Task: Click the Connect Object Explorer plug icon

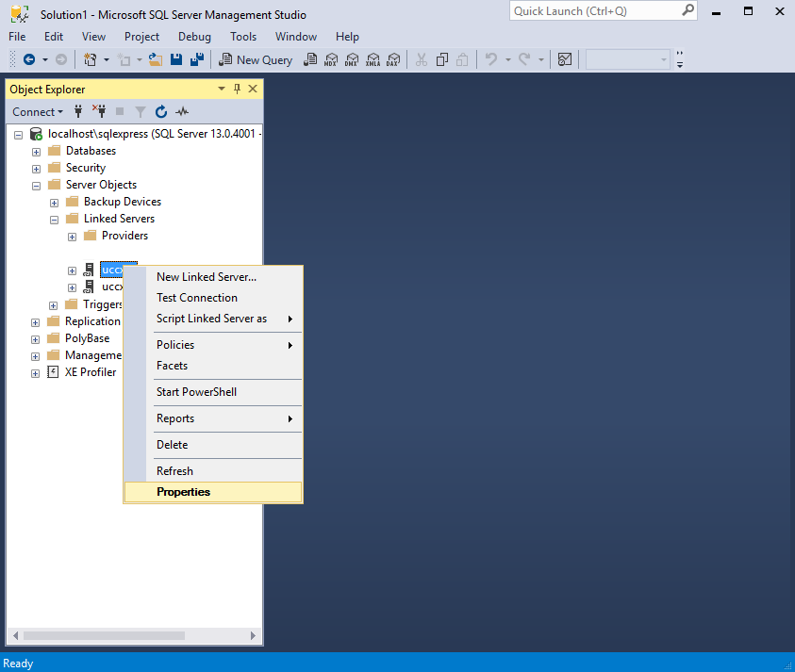Action: coord(79,111)
